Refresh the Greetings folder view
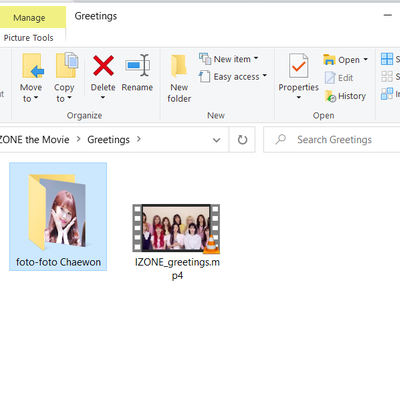The height and width of the screenshot is (400, 400). pyautogui.click(x=242, y=140)
